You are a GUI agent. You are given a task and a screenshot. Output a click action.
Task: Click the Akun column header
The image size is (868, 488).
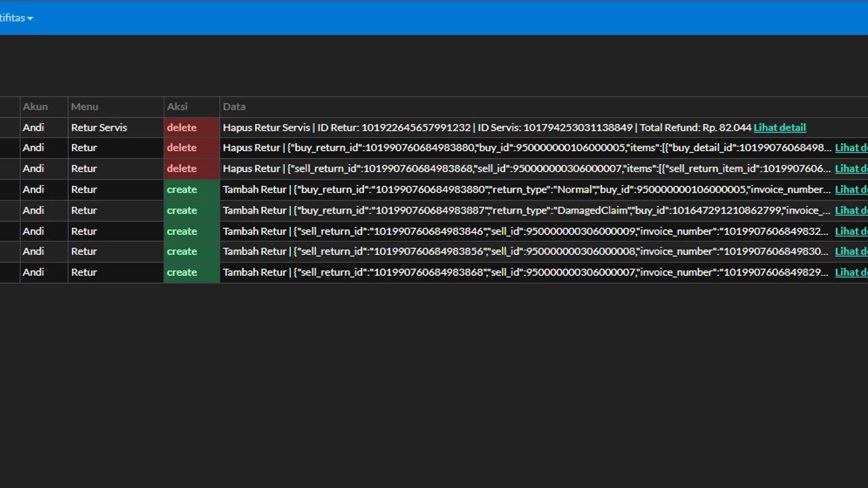35,106
